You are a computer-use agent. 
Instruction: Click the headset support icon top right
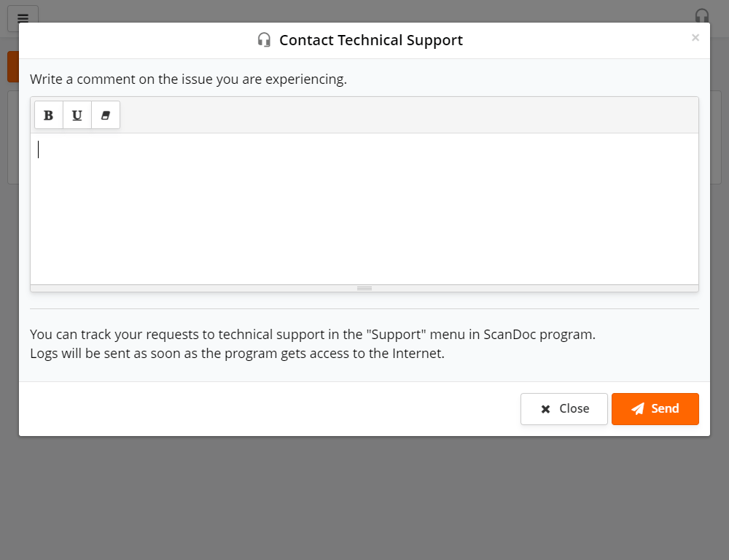pos(702,15)
